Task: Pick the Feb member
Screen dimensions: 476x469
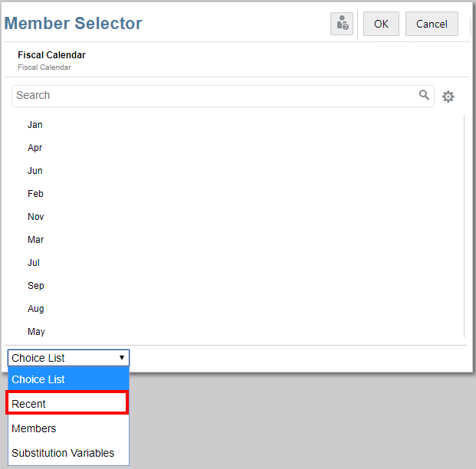Action: 35,194
